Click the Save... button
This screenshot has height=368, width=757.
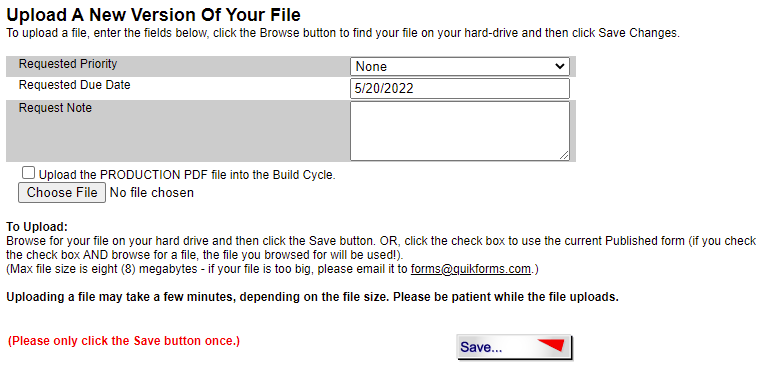point(514,347)
